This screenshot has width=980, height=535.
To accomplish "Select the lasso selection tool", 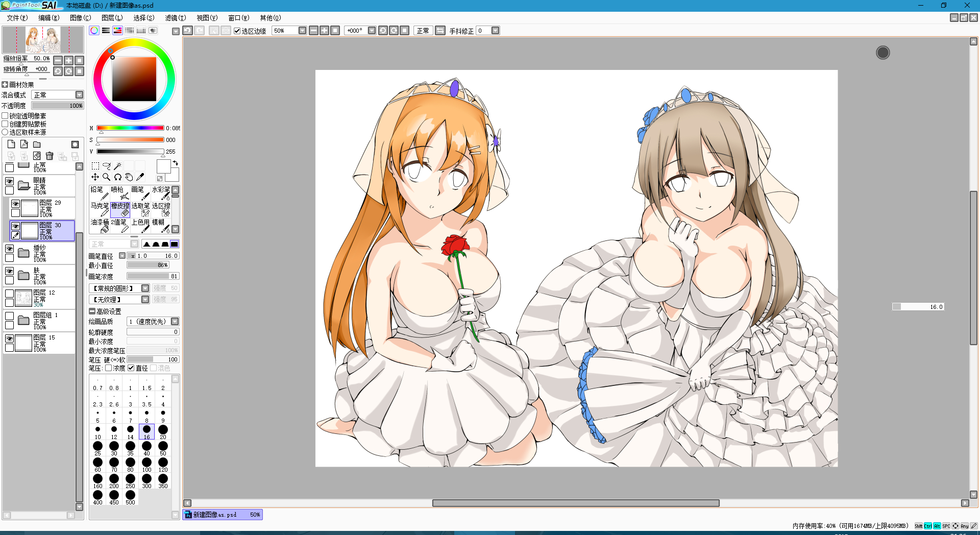I will [107, 166].
